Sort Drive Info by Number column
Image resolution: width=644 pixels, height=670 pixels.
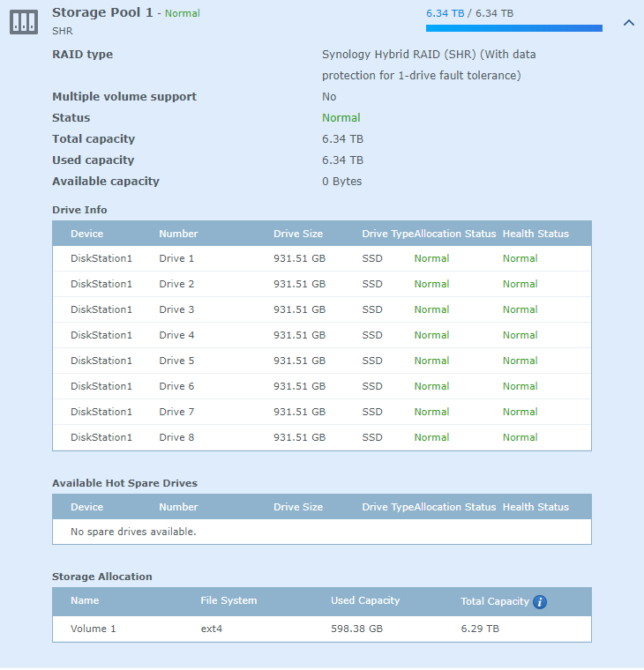pyautogui.click(x=178, y=234)
